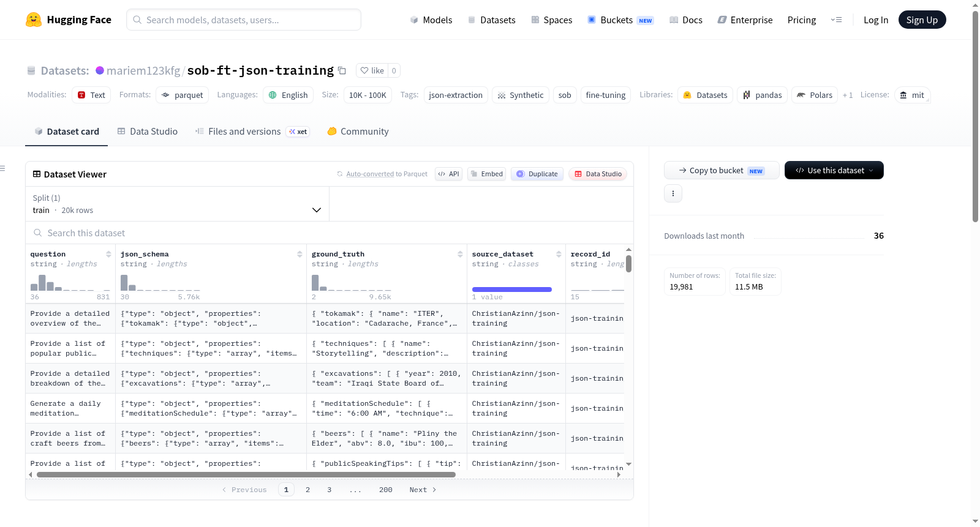This screenshot has height=527, width=980.
Task: Click the mariem123kfg user avatar
Action: (100, 70)
